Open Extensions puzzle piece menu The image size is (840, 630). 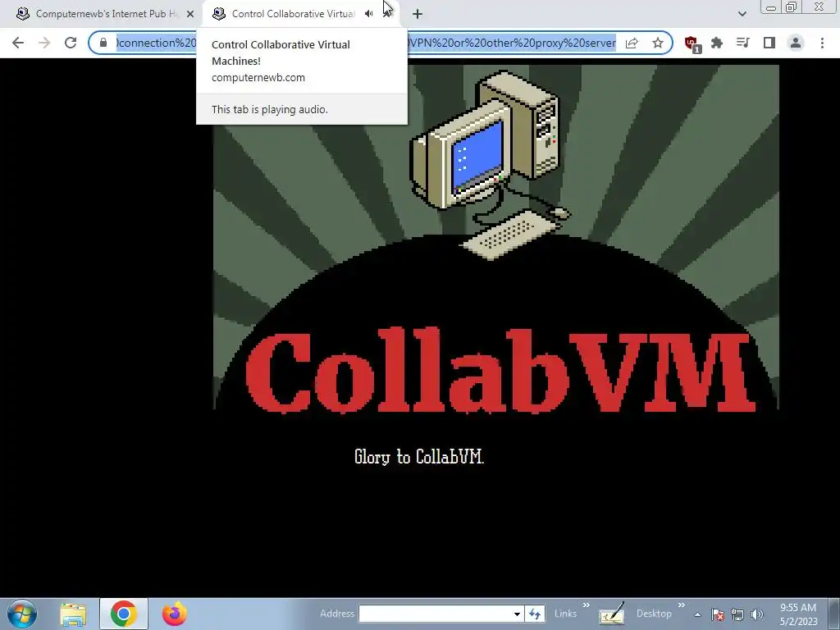717,43
